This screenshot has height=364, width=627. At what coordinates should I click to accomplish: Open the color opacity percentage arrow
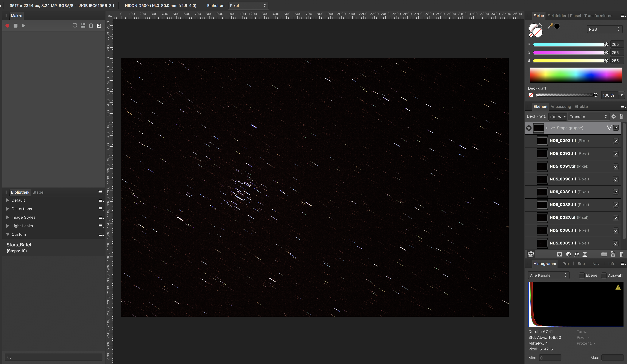point(622,95)
